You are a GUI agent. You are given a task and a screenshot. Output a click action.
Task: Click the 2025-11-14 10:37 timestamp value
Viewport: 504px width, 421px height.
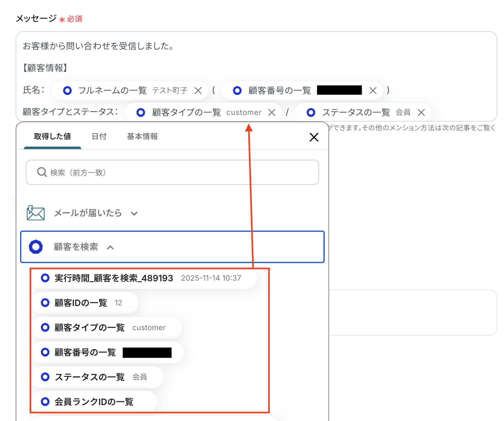tap(211, 278)
